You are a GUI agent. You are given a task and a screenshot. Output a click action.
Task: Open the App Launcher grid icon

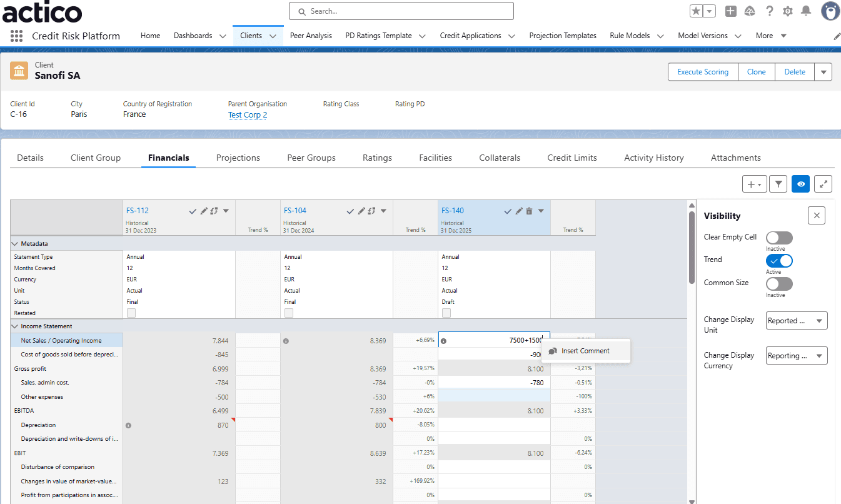(16, 36)
